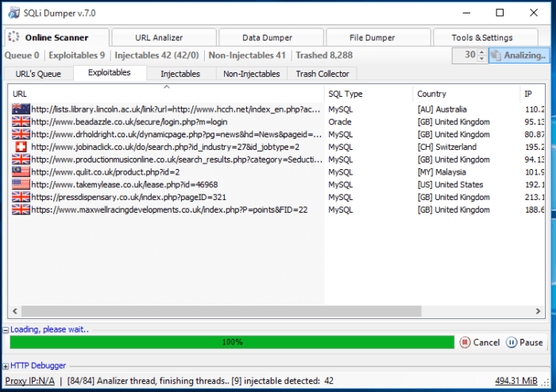Click the pause icon next to Pause
This screenshot has width=556, height=392.
point(512,343)
